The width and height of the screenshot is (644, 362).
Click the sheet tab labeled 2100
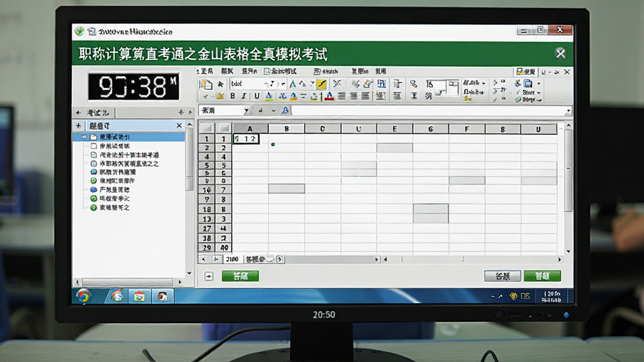(x=232, y=260)
